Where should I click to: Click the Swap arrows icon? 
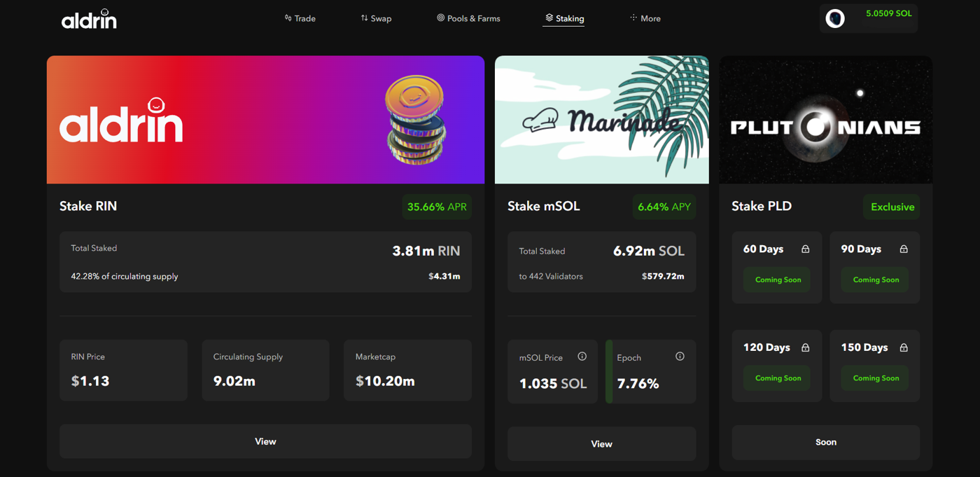(x=364, y=18)
